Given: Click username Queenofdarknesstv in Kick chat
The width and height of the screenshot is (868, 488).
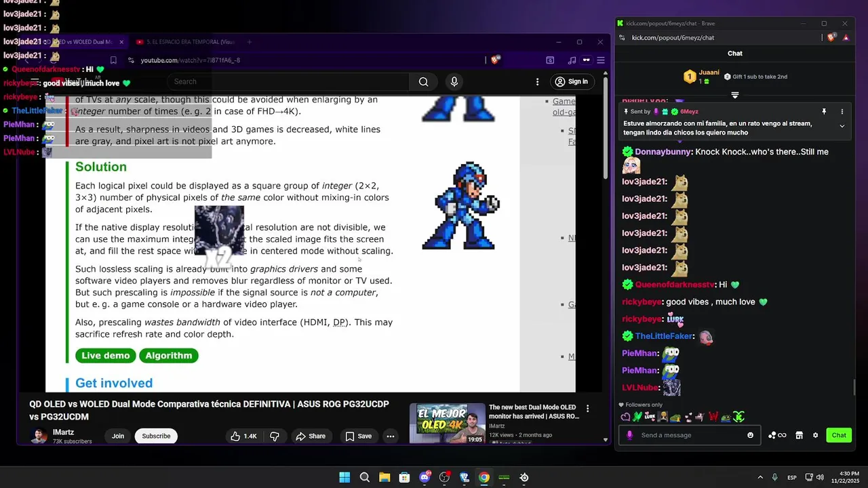Looking at the screenshot, I should (x=675, y=285).
